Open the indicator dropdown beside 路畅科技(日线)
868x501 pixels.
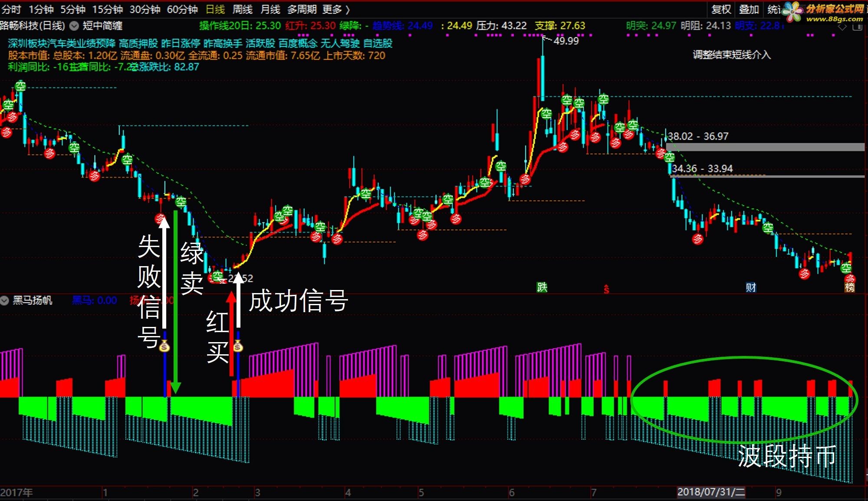(74, 26)
